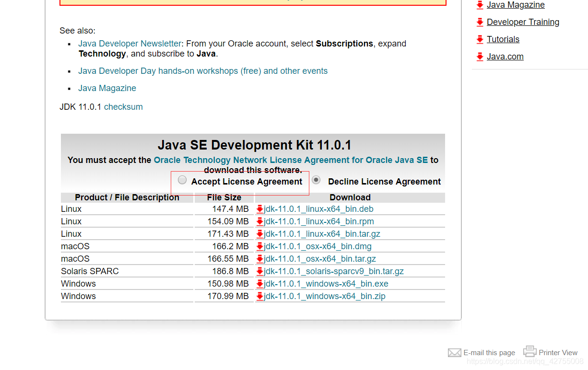Click the red arrow icon beside Tutorials

pos(480,39)
